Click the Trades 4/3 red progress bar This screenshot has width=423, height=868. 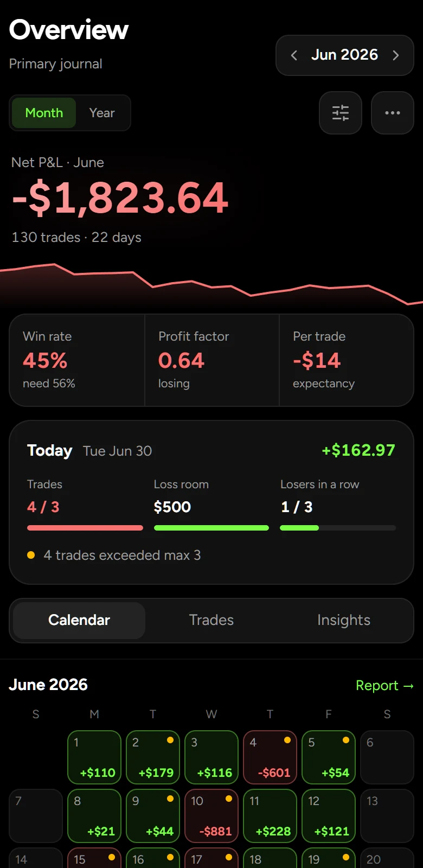(x=85, y=528)
